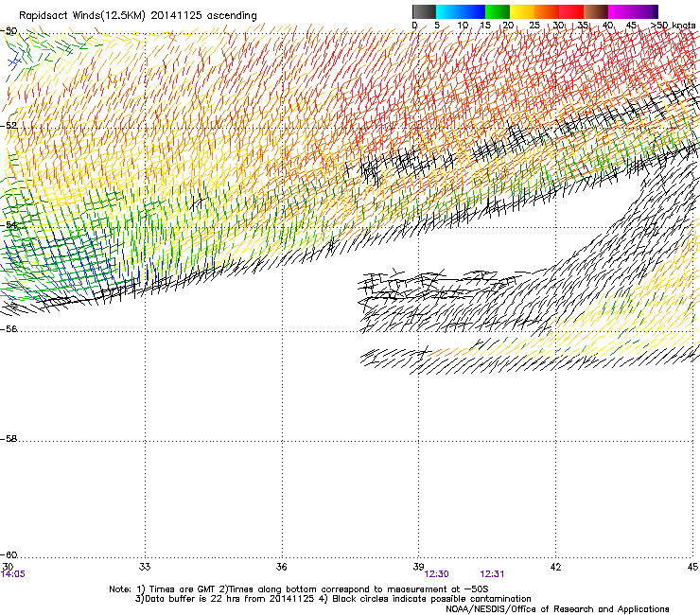Click the Rapidscat Winds chart title
The height and width of the screenshot is (615, 700).
138,16
